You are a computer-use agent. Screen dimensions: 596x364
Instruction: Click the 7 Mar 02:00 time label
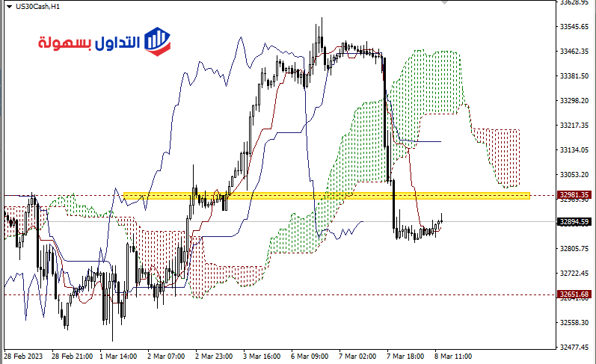(357, 357)
